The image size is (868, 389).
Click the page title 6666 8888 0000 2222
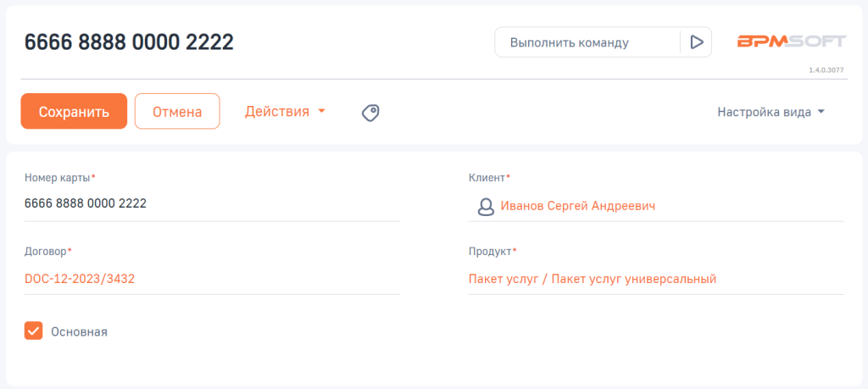pyautogui.click(x=129, y=42)
